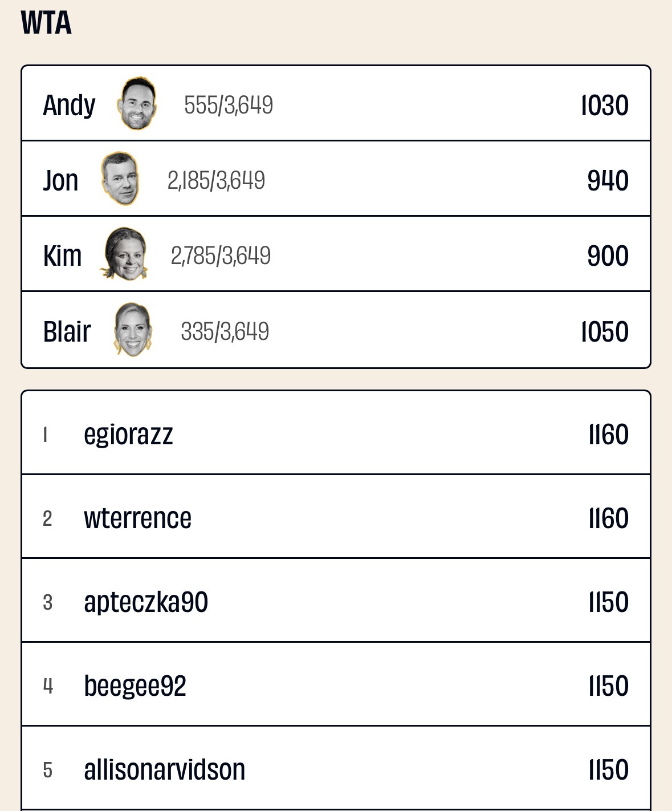Image resolution: width=672 pixels, height=811 pixels.
Task: Click Blair's 1050 score
Action: [605, 331]
